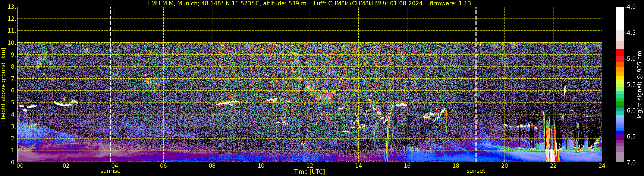Image resolution: width=644 pixels, height=176 pixels.
Task: Click the colorbar label '-5.5'
Action: point(630,85)
